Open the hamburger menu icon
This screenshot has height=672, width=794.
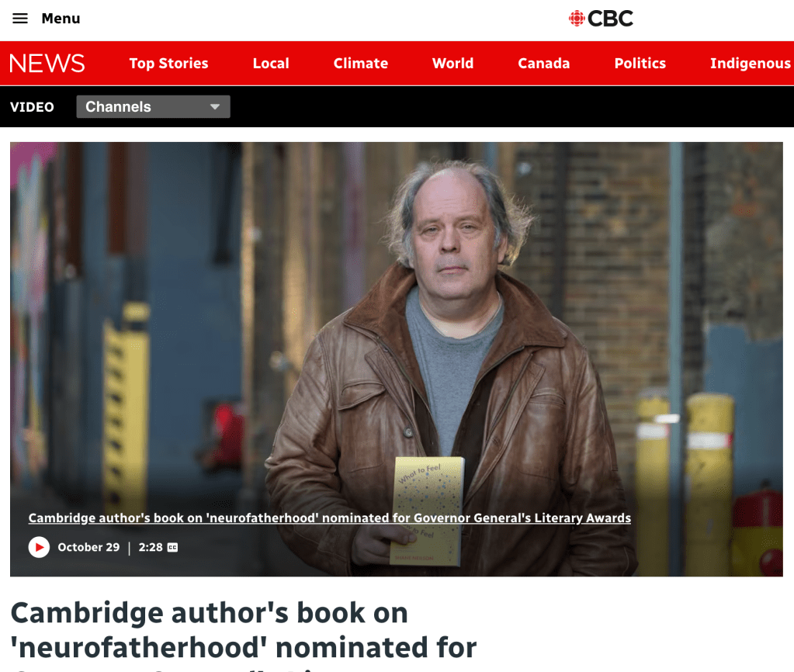click(20, 19)
